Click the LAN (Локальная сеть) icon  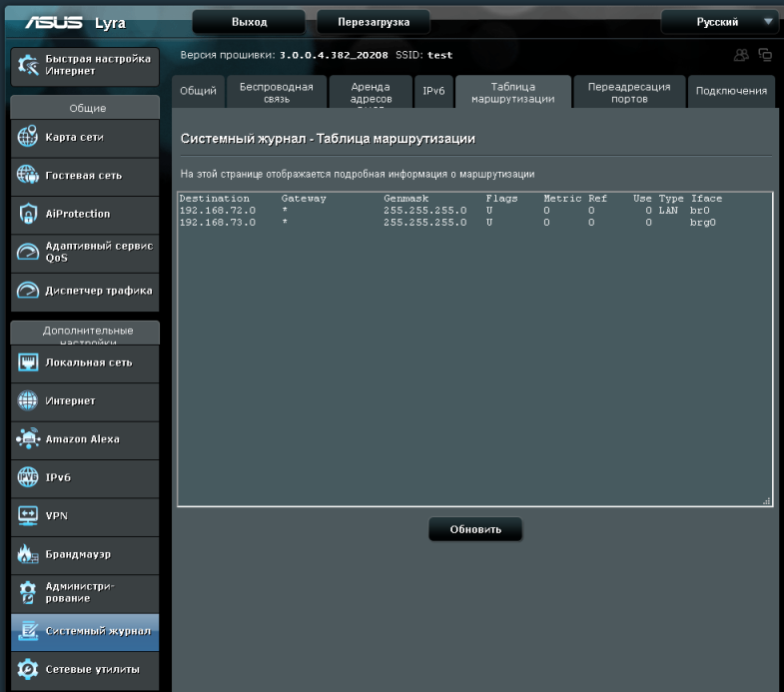28,362
